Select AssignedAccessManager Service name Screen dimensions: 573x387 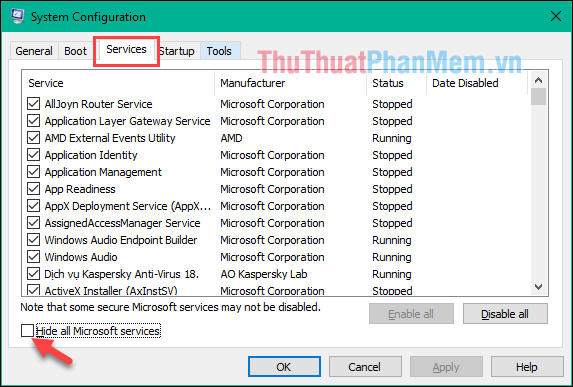click(x=122, y=223)
